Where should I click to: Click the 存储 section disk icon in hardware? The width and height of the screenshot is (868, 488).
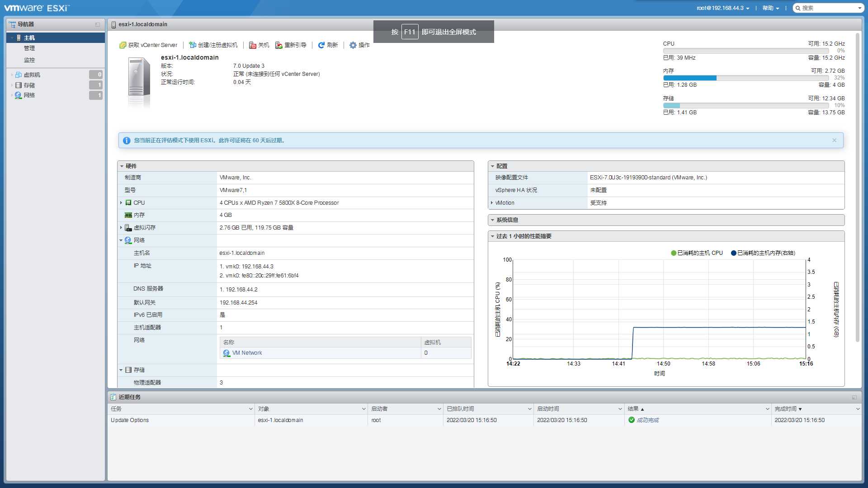coord(128,370)
